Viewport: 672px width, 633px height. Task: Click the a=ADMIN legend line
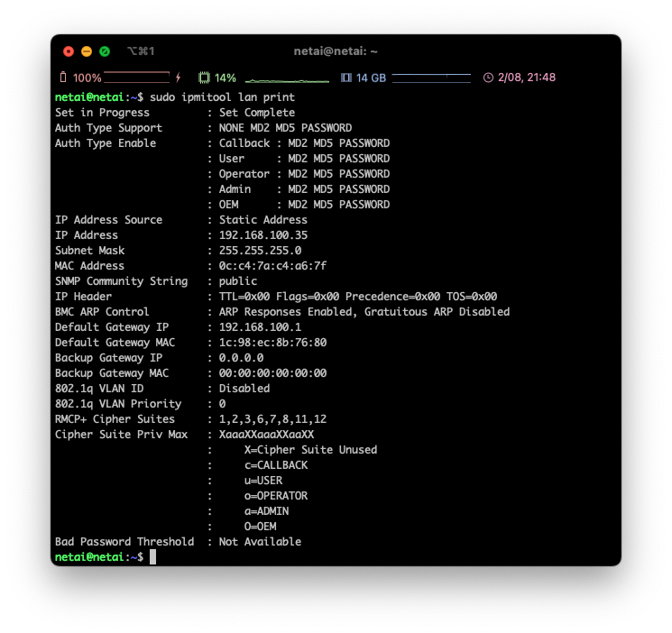tap(267, 511)
